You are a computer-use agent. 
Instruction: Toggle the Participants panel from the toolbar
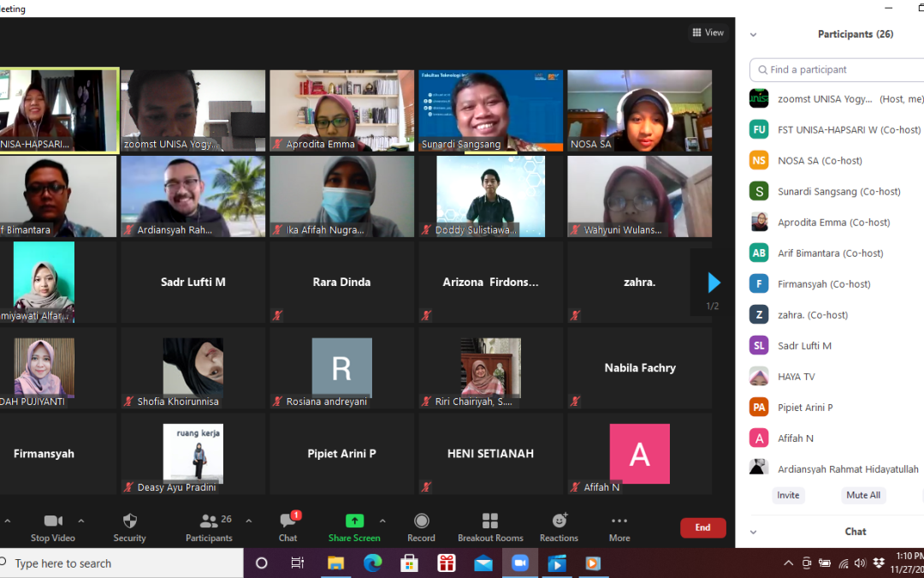coord(209,521)
